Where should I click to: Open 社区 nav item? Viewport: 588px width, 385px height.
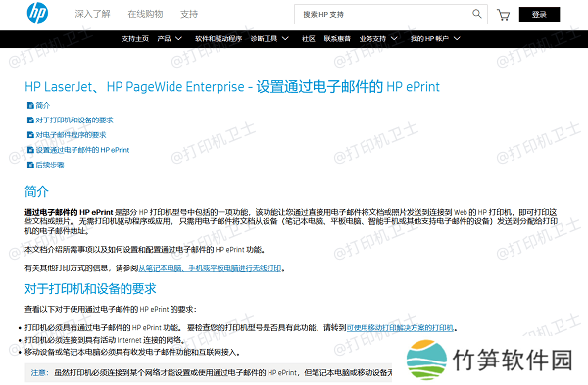309,38
